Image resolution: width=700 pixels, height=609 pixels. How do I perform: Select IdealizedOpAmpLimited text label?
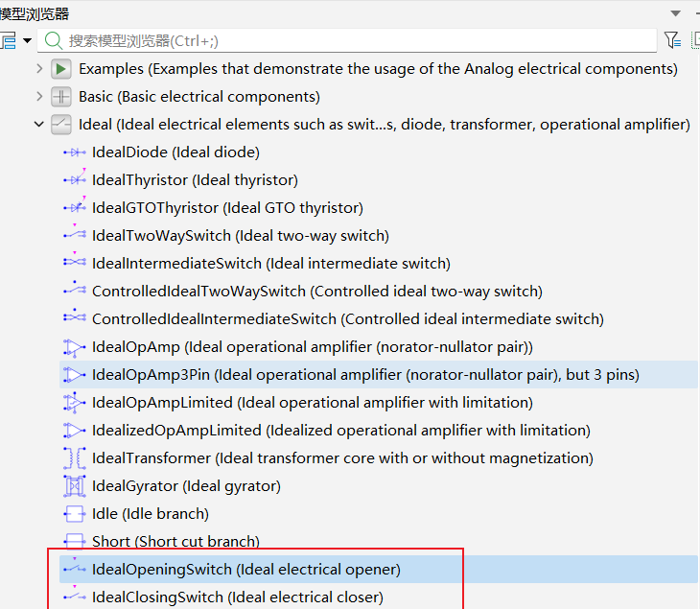point(341,431)
